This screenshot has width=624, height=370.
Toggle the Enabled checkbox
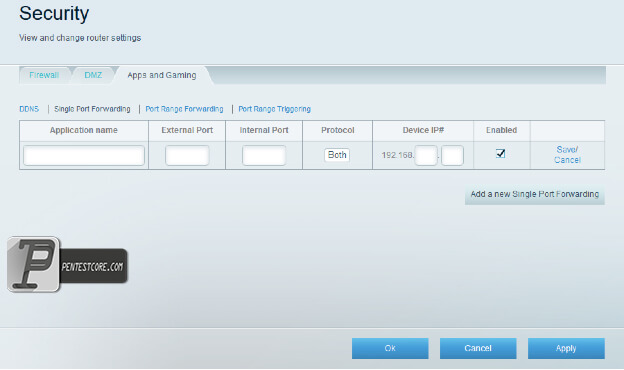tap(501, 153)
